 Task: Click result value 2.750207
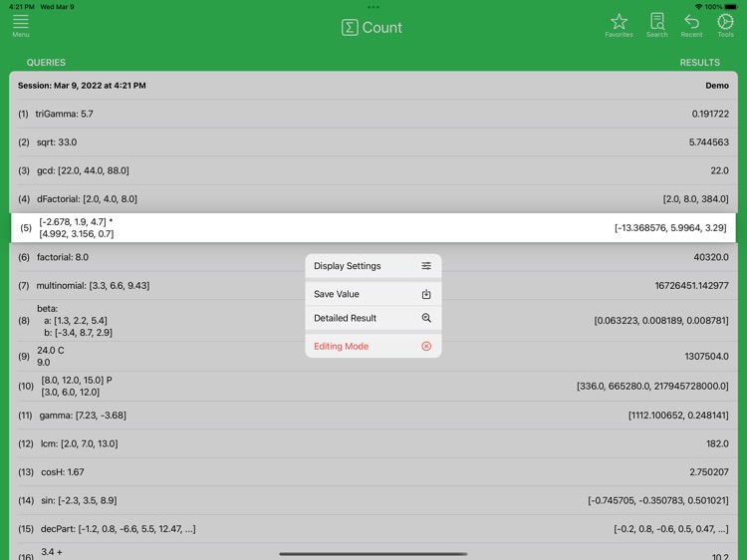point(709,472)
